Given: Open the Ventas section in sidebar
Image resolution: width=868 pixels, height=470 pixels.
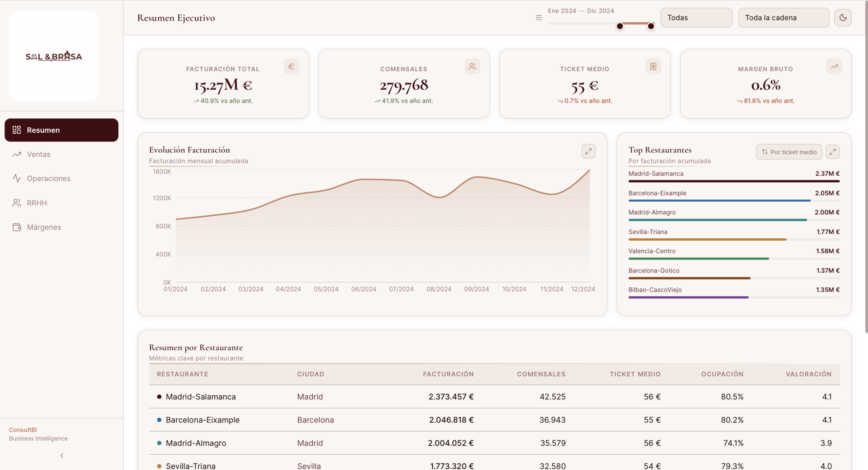Looking at the screenshot, I should point(39,154).
